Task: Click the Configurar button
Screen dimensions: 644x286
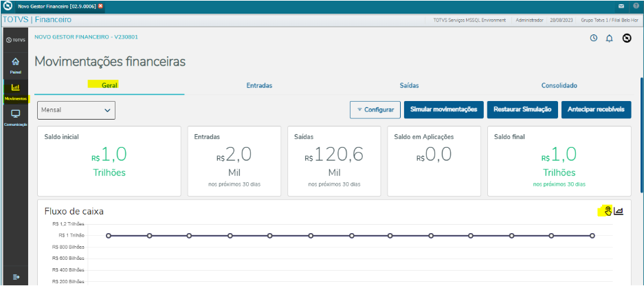Action: pyautogui.click(x=375, y=110)
